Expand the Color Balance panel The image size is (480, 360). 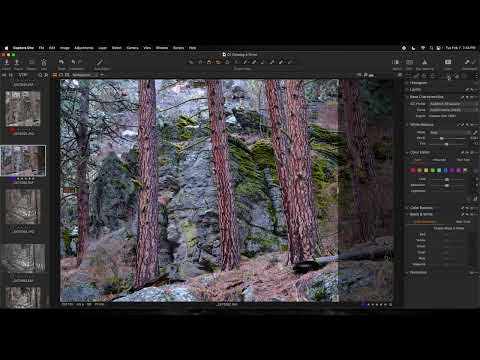(x=407, y=208)
